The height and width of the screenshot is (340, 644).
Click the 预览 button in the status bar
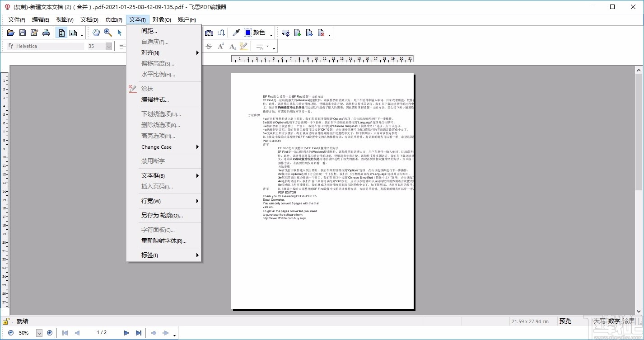(x=565, y=321)
